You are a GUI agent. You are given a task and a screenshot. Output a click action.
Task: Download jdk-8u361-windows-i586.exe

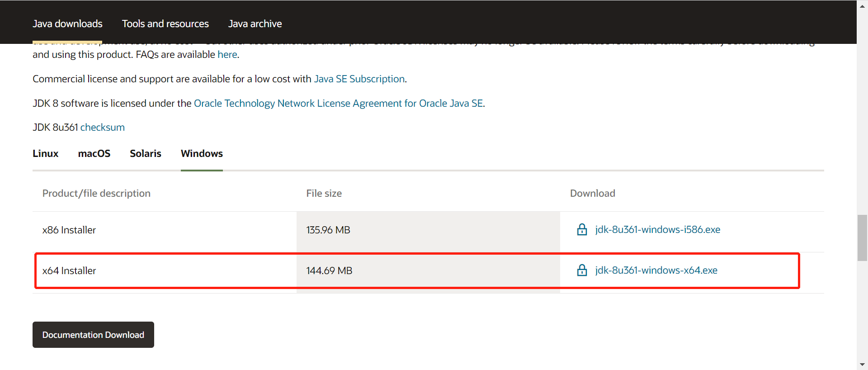[658, 230]
